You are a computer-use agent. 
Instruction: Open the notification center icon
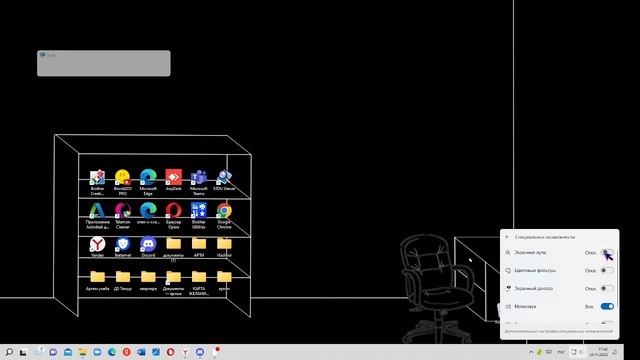[x=616, y=352]
